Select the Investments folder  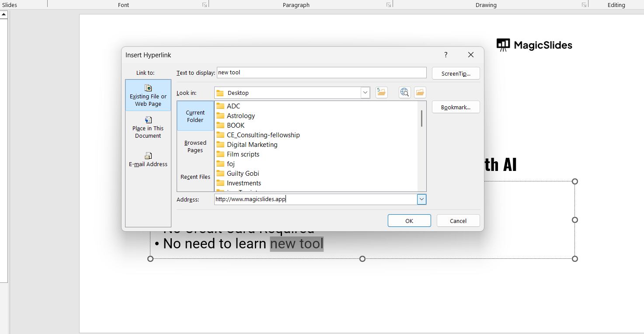pos(239,183)
